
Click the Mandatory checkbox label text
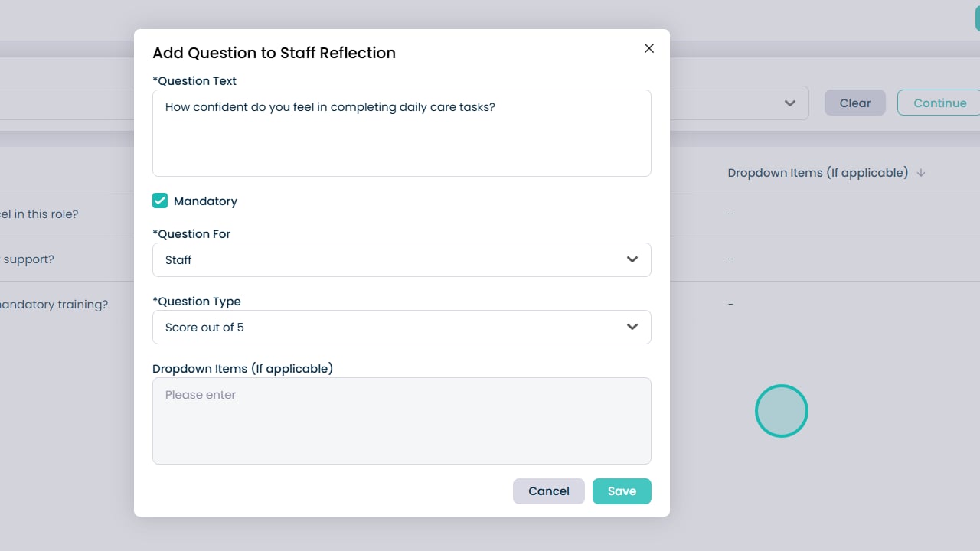(205, 201)
